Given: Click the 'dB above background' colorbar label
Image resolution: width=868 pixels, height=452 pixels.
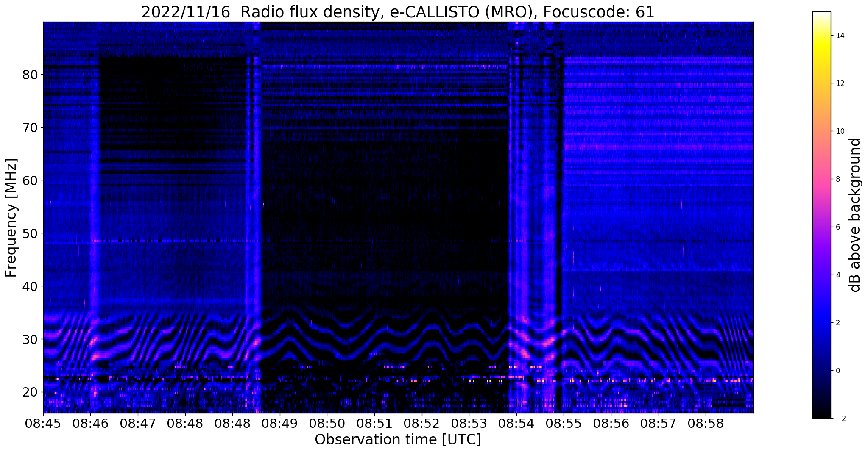Looking at the screenshot, I should pos(855,215).
